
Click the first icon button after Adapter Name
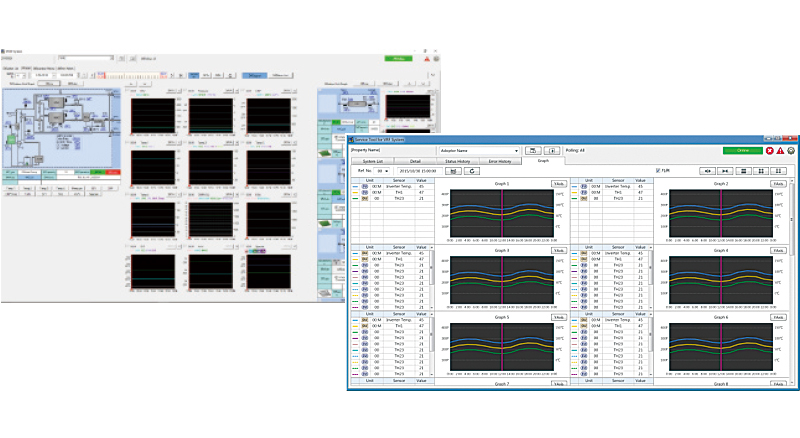coord(535,150)
